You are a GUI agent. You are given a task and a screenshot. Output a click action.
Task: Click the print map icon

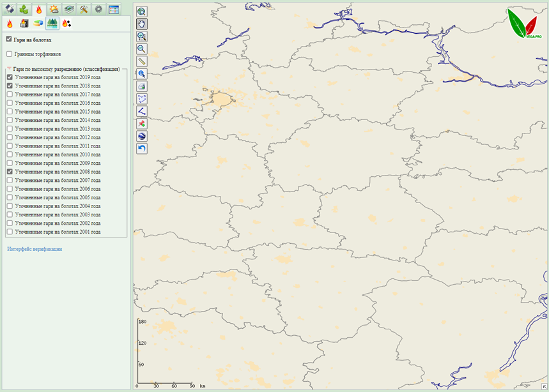click(x=142, y=86)
